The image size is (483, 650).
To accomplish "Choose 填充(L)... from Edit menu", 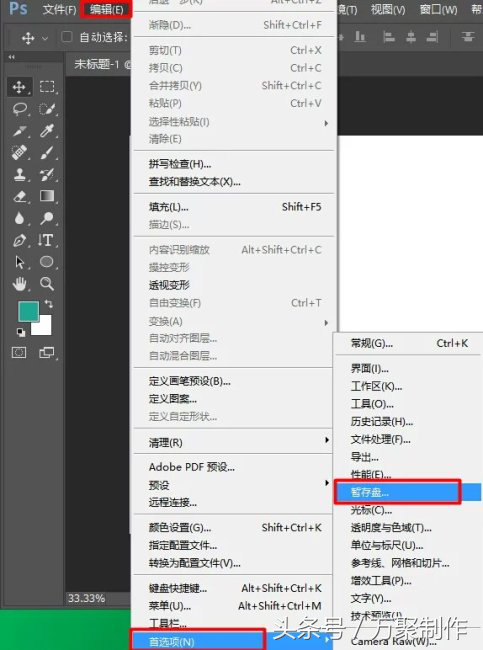I will (233, 207).
